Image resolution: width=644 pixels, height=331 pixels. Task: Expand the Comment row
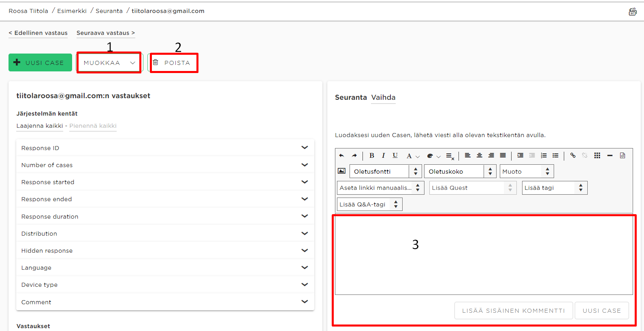[165, 302]
